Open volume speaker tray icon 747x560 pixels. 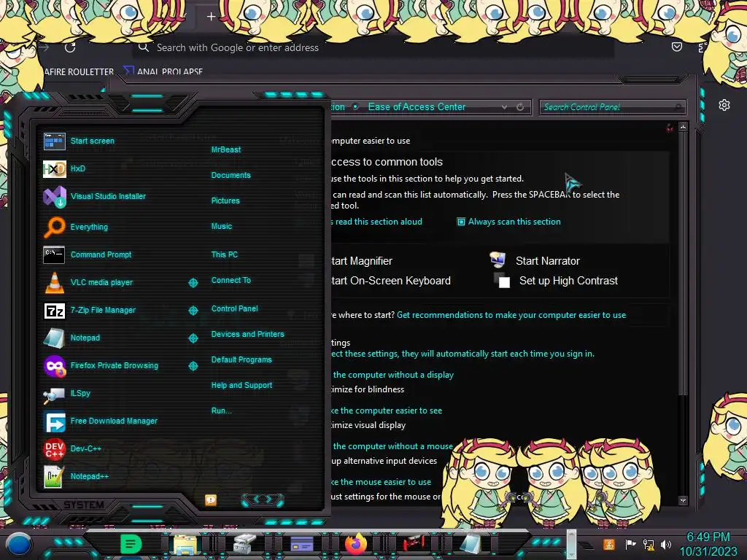pos(666,544)
